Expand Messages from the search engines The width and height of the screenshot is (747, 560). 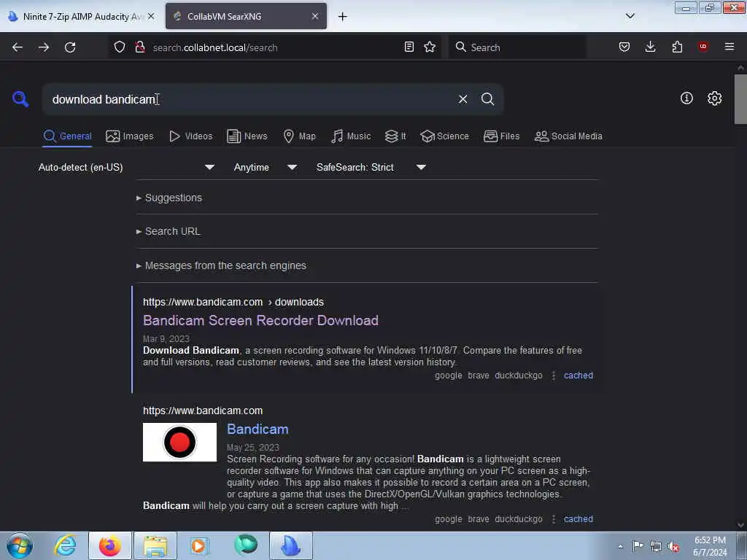[x=221, y=265]
